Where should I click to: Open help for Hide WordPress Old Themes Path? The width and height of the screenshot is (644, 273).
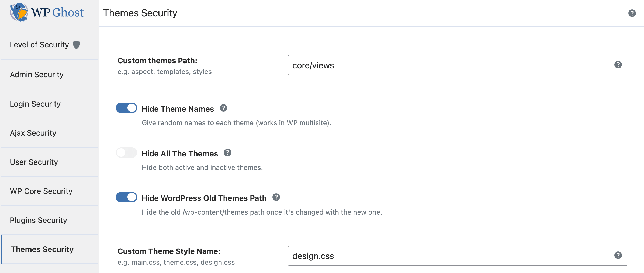tap(276, 197)
